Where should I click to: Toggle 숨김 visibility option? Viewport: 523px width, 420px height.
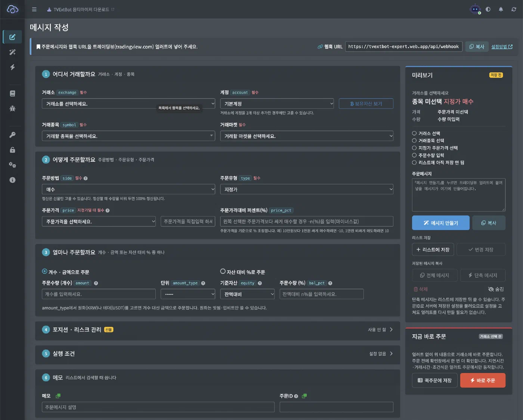pyautogui.click(x=496, y=289)
